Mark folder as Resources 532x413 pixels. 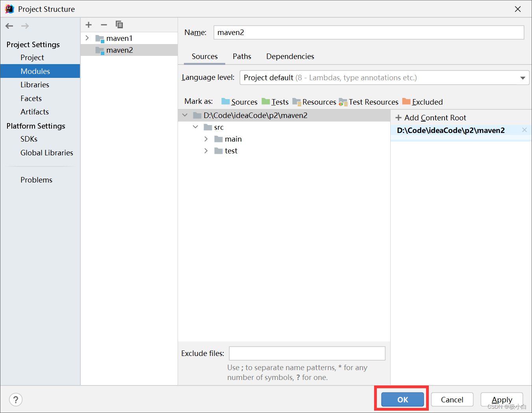[314, 102]
